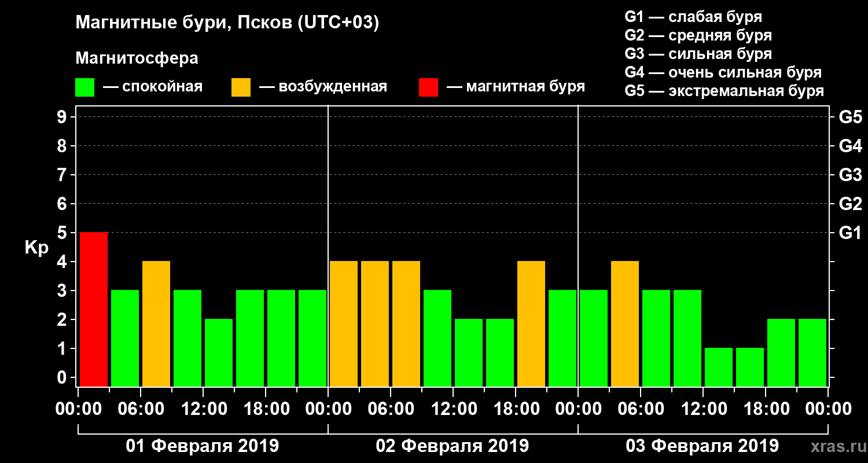Click the '03 Февраля 2019' date label
Screen dimensions: 868x463
[703, 446]
